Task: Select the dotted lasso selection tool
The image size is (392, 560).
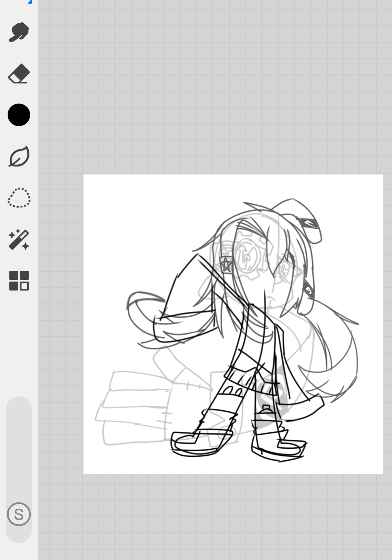Action: tap(19, 198)
